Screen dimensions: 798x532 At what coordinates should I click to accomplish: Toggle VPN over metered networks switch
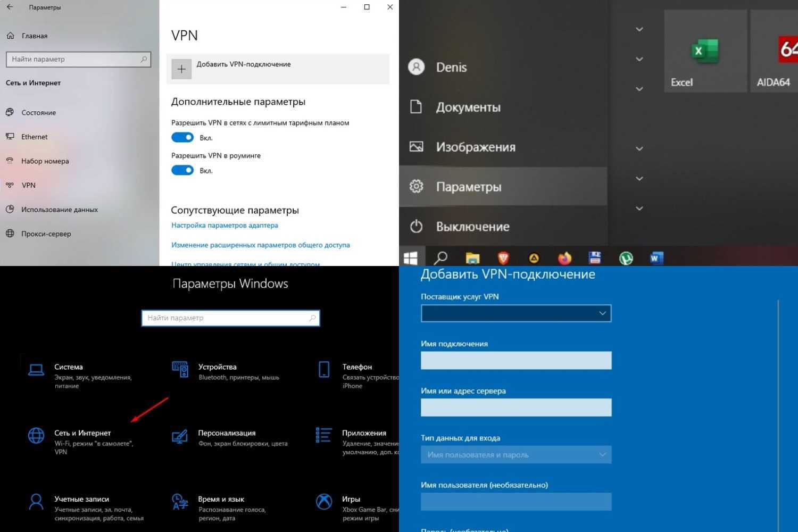click(x=182, y=138)
